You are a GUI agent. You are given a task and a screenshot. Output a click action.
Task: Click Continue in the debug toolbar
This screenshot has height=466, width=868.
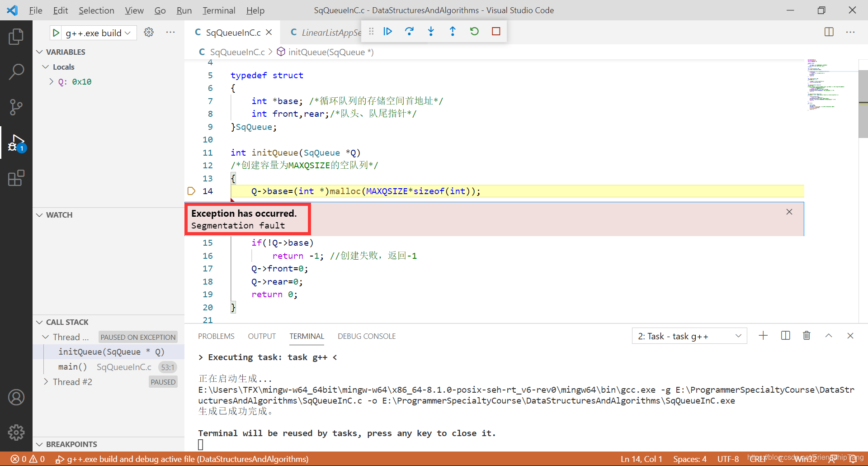coord(387,31)
